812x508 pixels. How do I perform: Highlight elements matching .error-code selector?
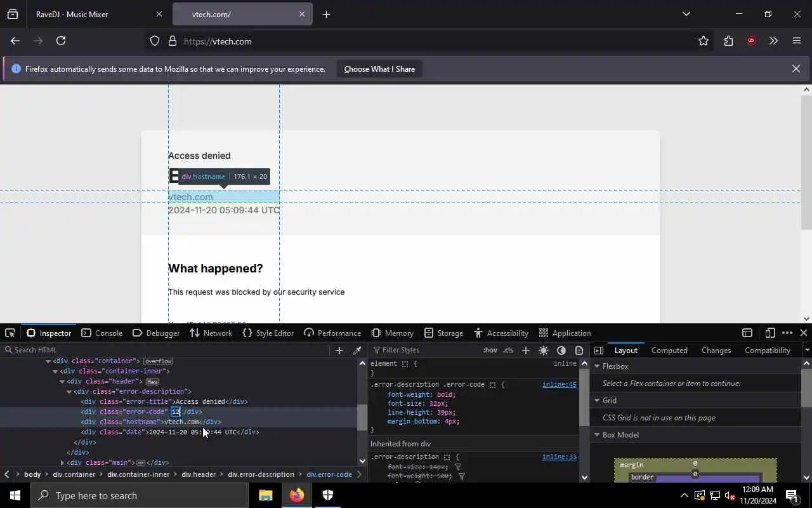pyautogui.click(x=492, y=385)
